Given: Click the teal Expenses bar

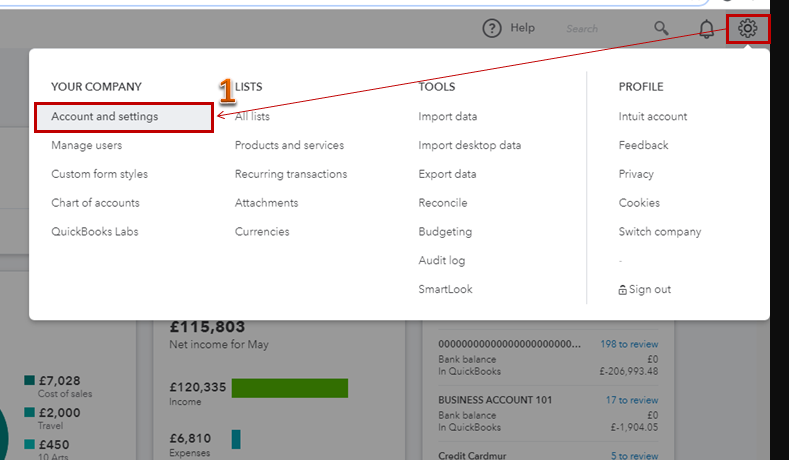Looking at the screenshot, I should coord(236,439).
